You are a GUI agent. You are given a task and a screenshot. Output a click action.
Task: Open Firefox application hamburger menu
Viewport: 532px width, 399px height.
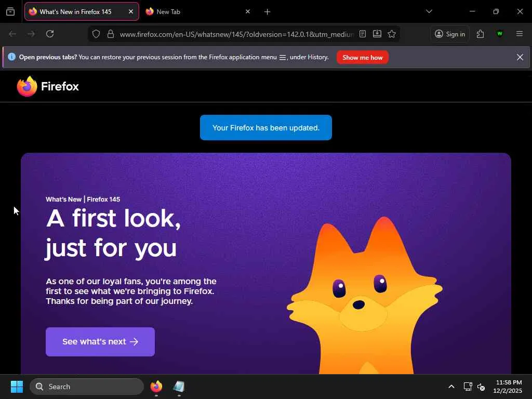tap(520, 34)
